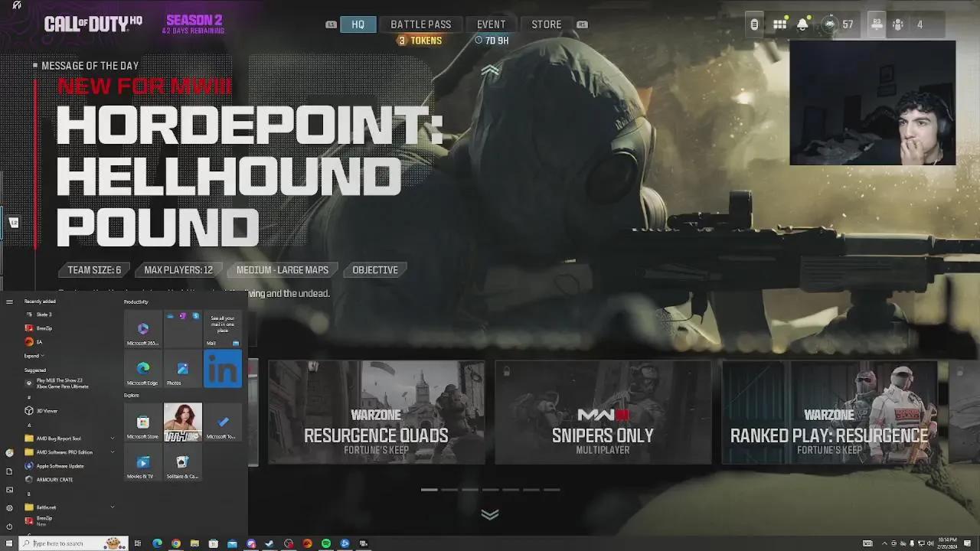The image size is (980, 551).
Task: Click the Team Size: 6 tag
Action: (x=94, y=270)
